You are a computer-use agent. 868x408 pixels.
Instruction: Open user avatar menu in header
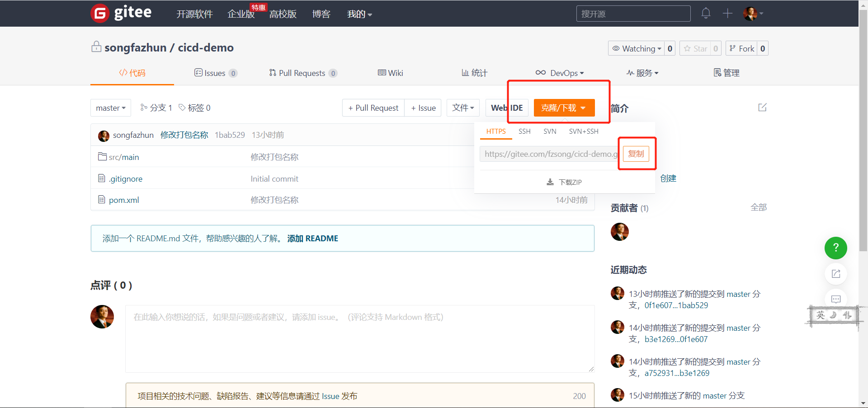[x=753, y=14]
